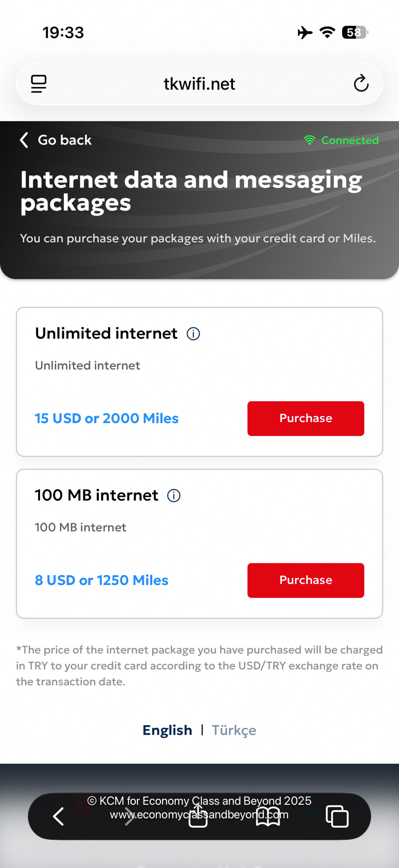This screenshot has height=868, width=399.
Task: Tap Safari's back navigation arrow
Action: click(x=59, y=816)
